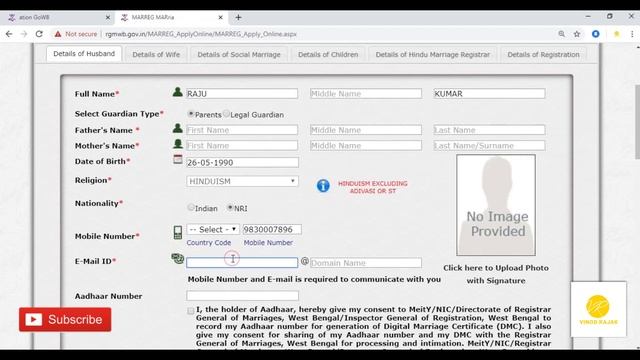Switch to Details of Wife tab
Viewport: 640px width, 360px height.
(156, 54)
